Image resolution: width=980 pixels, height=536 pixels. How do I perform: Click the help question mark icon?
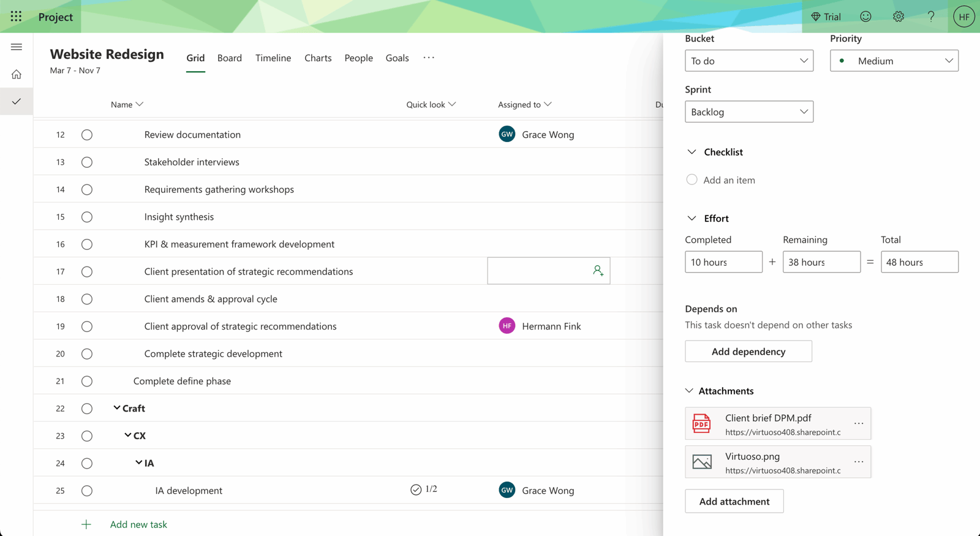[930, 17]
